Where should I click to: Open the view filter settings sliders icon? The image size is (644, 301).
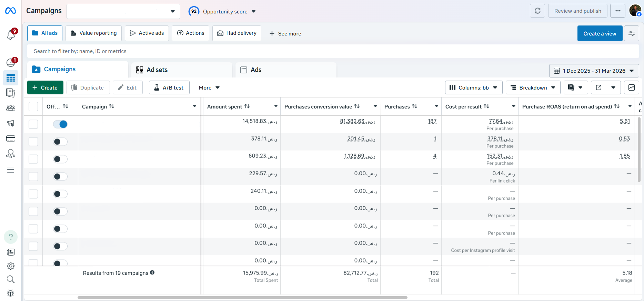pyautogui.click(x=632, y=33)
